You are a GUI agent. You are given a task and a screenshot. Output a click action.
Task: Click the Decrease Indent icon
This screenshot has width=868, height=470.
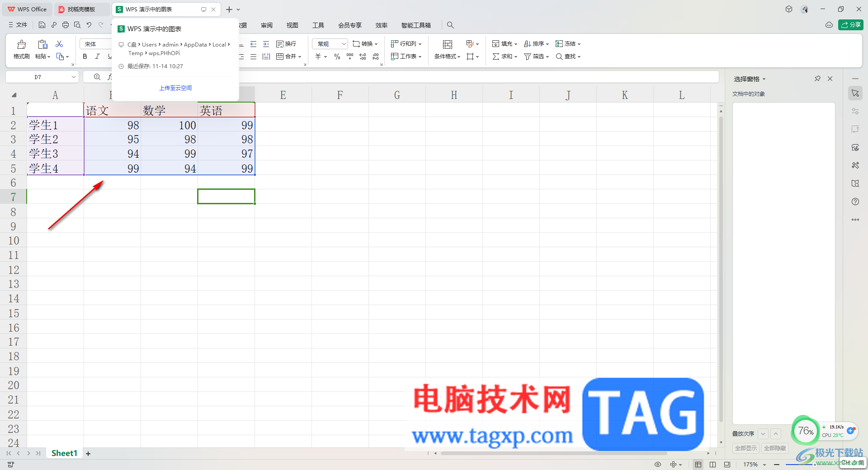tap(253, 44)
